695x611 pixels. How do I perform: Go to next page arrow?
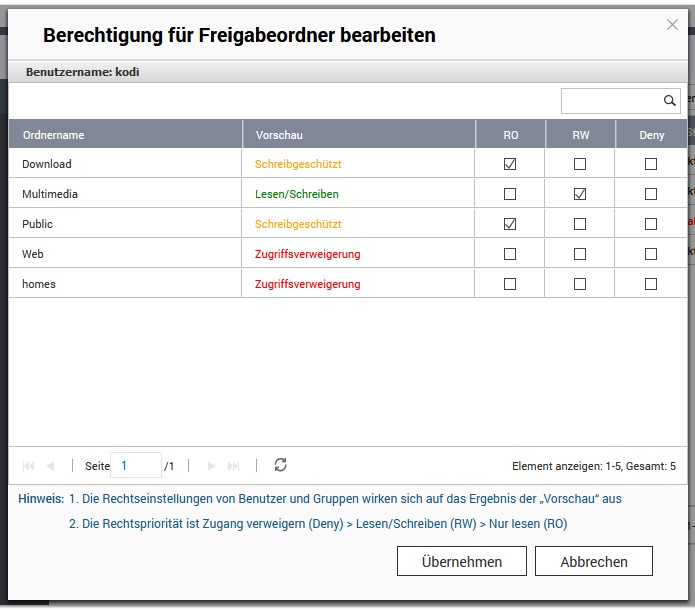click(211, 466)
